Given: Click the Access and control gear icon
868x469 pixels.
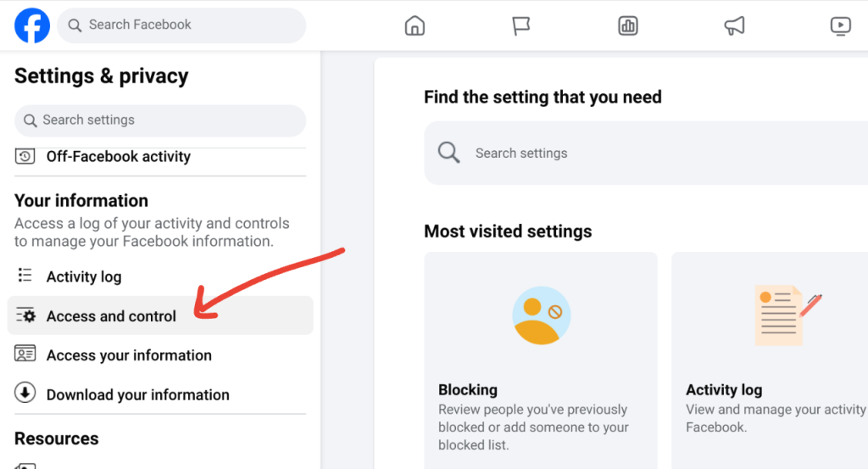Looking at the screenshot, I should pos(25,315).
